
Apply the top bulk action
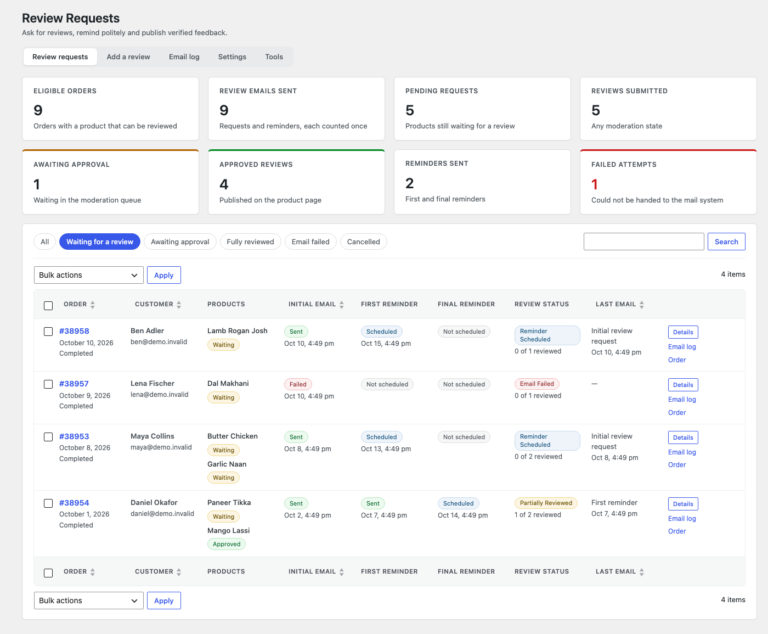click(x=164, y=275)
